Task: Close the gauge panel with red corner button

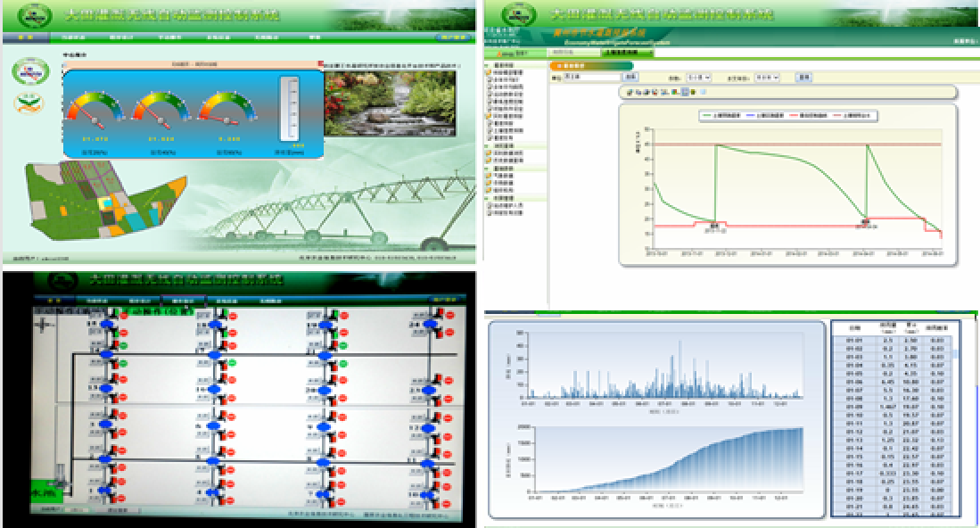Action: click(x=321, y=63)
